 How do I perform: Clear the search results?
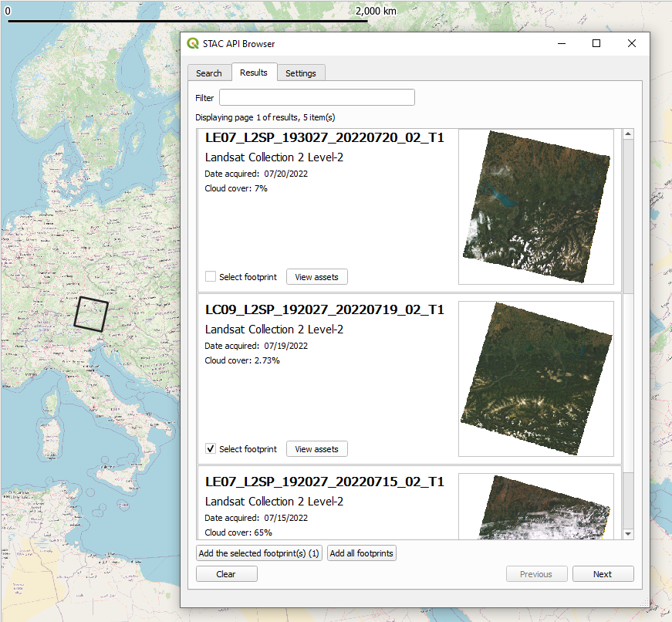(226, 574)
